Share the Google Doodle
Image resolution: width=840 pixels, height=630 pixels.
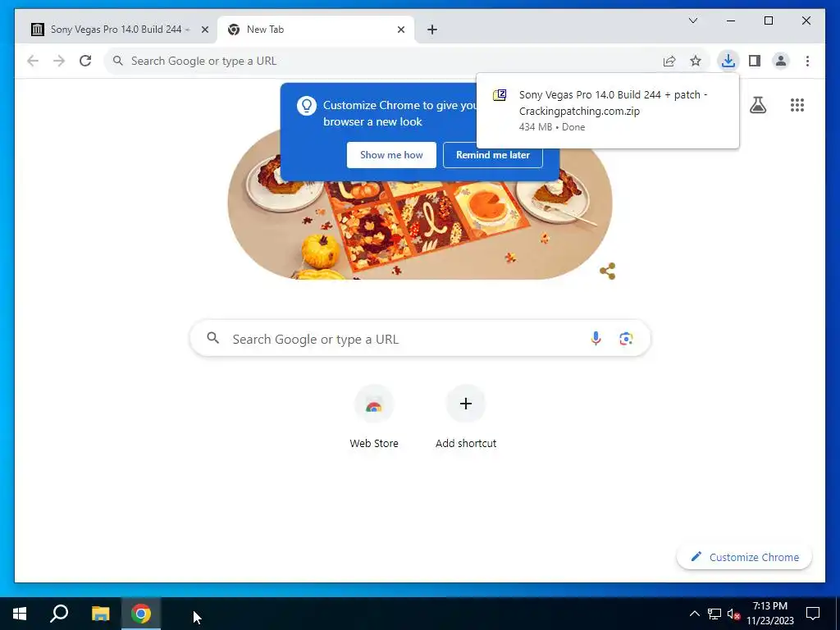tap(608, 271)
